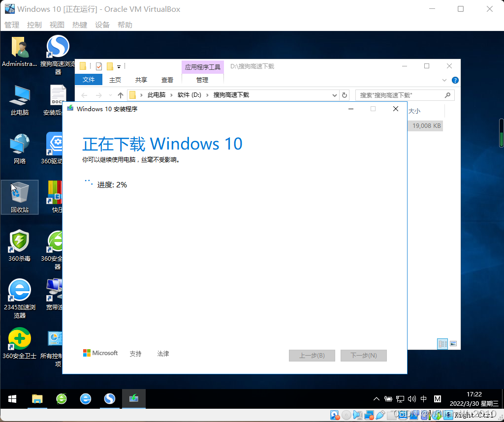Open the 主页 ribbon tab in Explorer
This screenshot has height=422, width=504.
tap(115, 80)
